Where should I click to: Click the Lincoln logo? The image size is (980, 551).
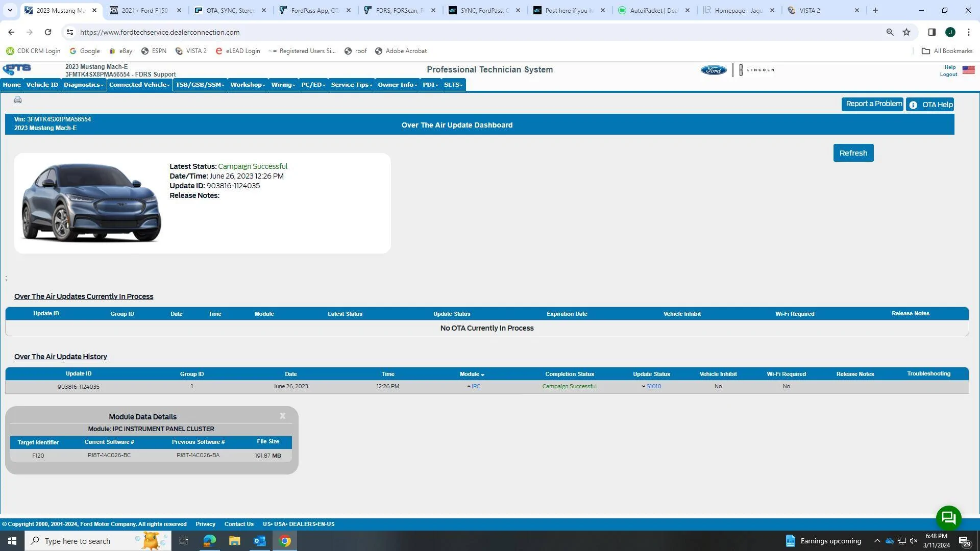pyautogui.click(x=756, y=70)
